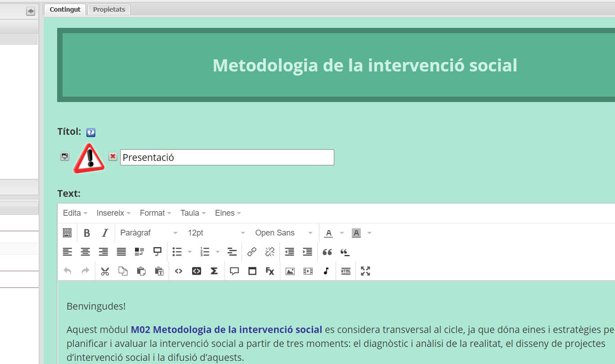
Task: Open the Insereix menu
Action: click(x=113, y=213)
